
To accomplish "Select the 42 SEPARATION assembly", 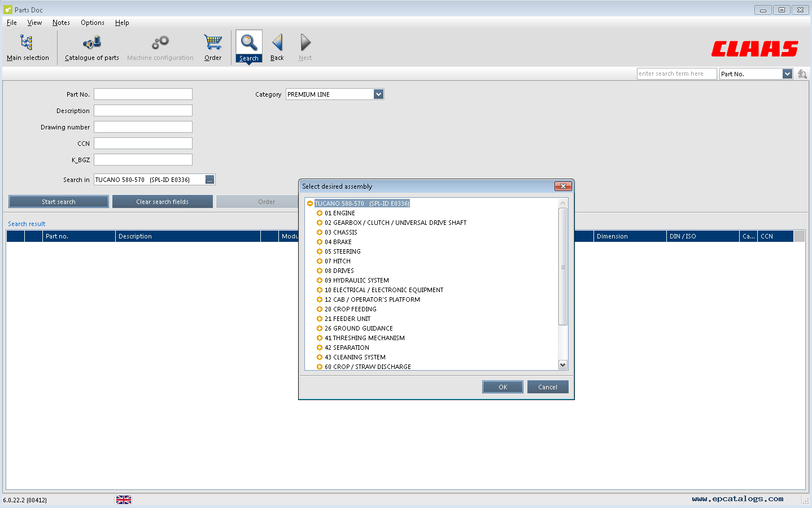I will pos(347,348).
